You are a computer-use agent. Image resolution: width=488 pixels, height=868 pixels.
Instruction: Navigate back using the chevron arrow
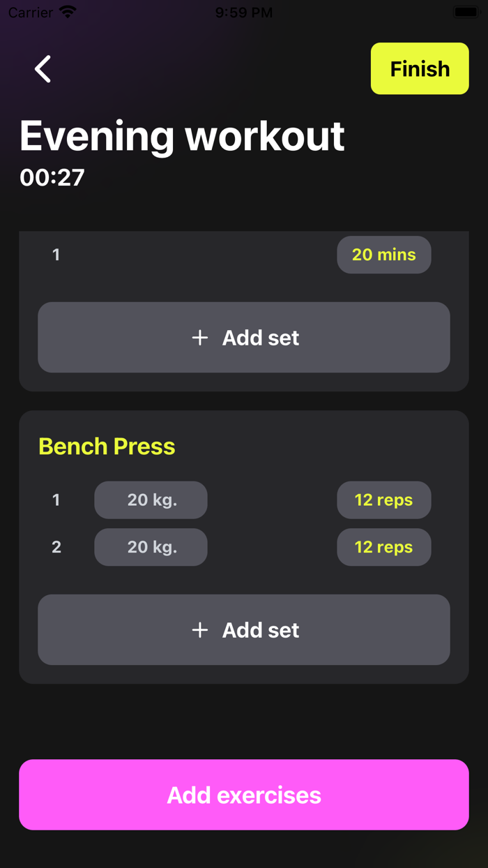click(x=42, y=68)
